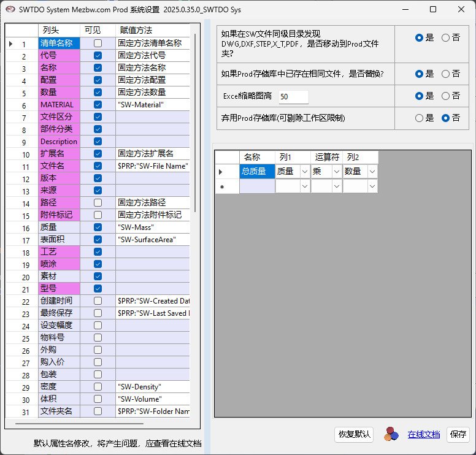This screenshot has width=476, height=455.
Task: Click the Excel缩略图高 value field
Action: click(x=293, y=96)
